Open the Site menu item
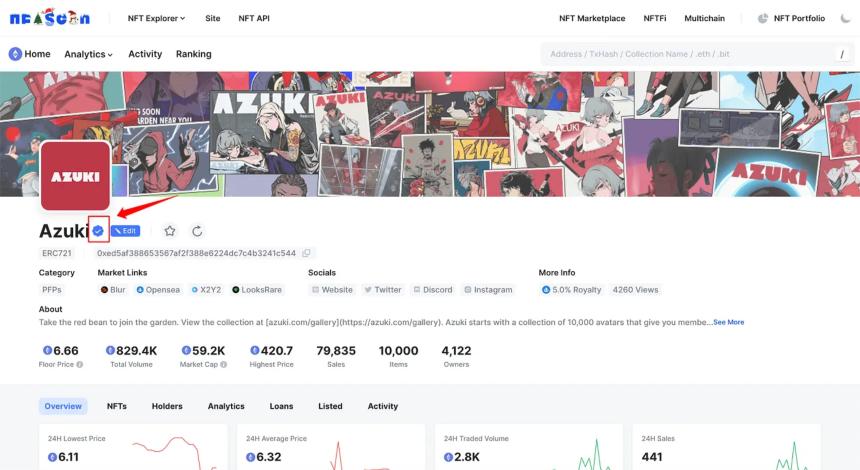860x470 pixels. [x=213, y=18]
